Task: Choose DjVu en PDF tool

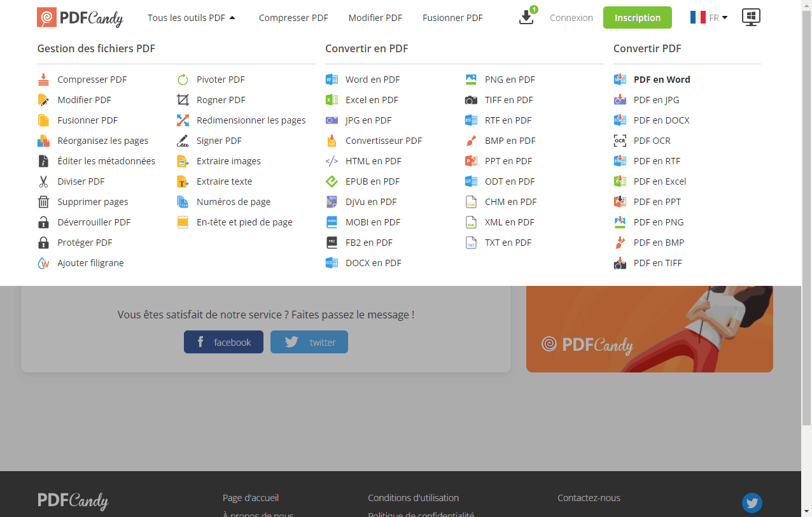Action: click(371, 202)
